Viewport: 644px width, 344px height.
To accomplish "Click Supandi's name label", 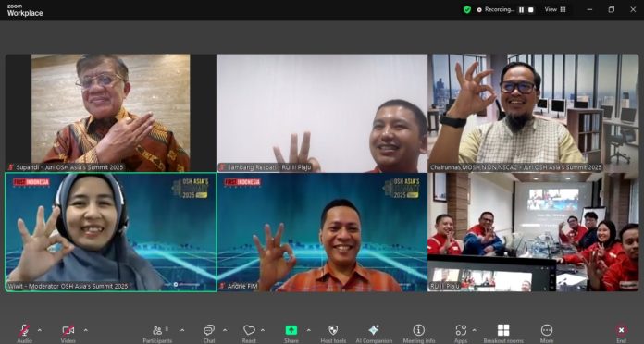I will pos(66,167).
